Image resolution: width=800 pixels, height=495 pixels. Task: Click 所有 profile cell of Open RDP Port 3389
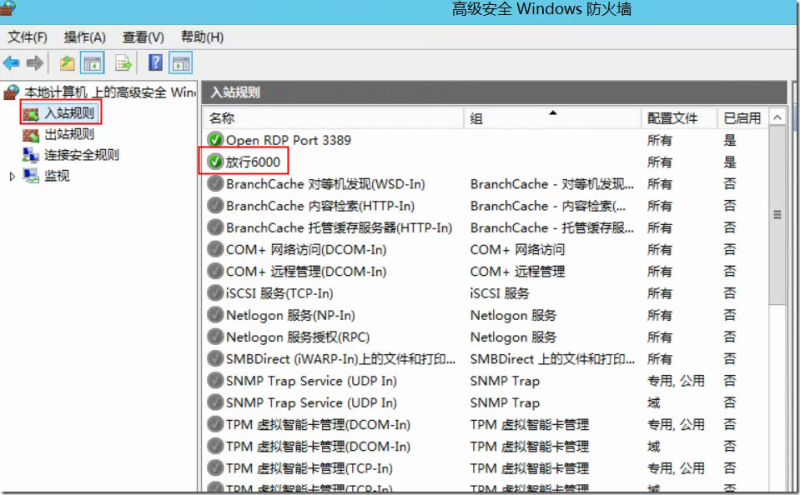point(660,140)
